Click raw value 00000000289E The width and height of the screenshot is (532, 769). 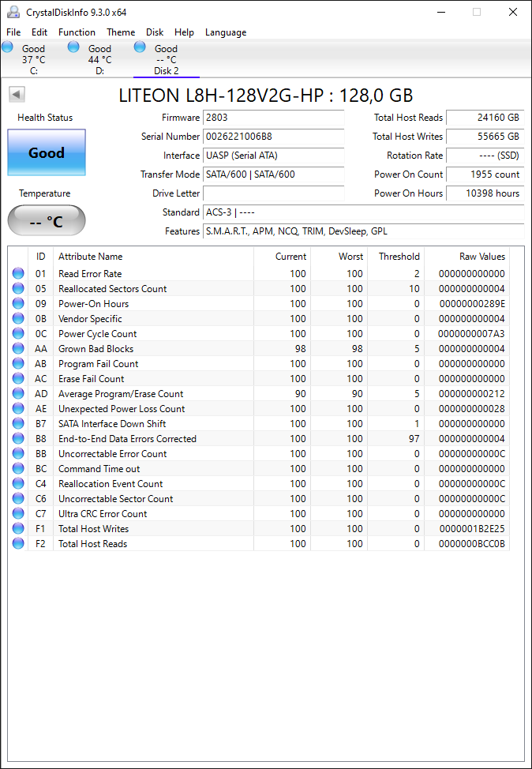click(x=472, y=304)
